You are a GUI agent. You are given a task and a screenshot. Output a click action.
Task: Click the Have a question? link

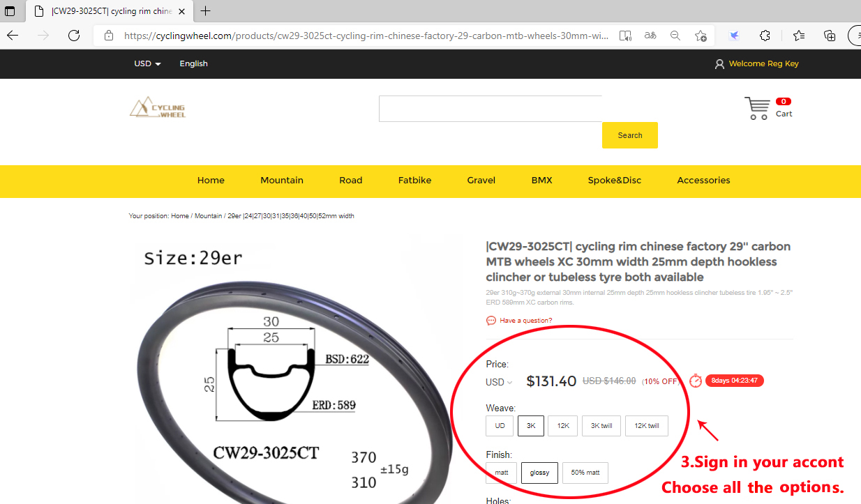click(x=526, y=321)
